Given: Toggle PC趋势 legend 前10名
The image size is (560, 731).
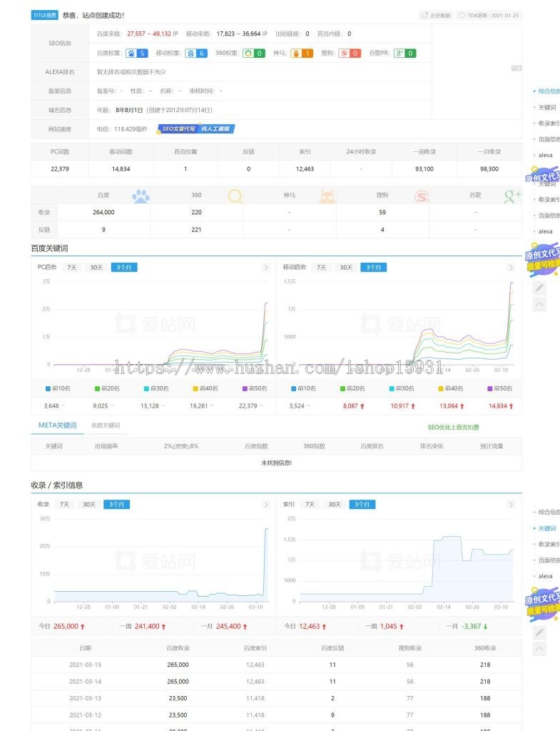Looking at the screenshot, I should (x=58, y=388).
